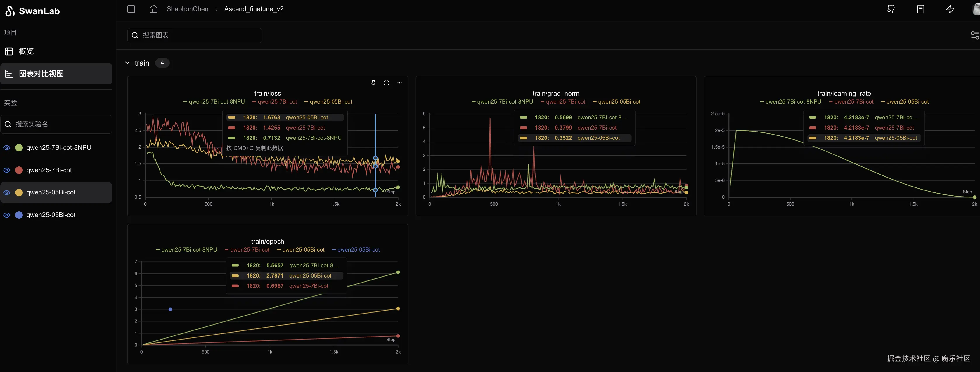Screen dimensions: 980x372
Task: Click qwen25-7Bi-cot legend in train/loss chart
Action: [277, 102]
